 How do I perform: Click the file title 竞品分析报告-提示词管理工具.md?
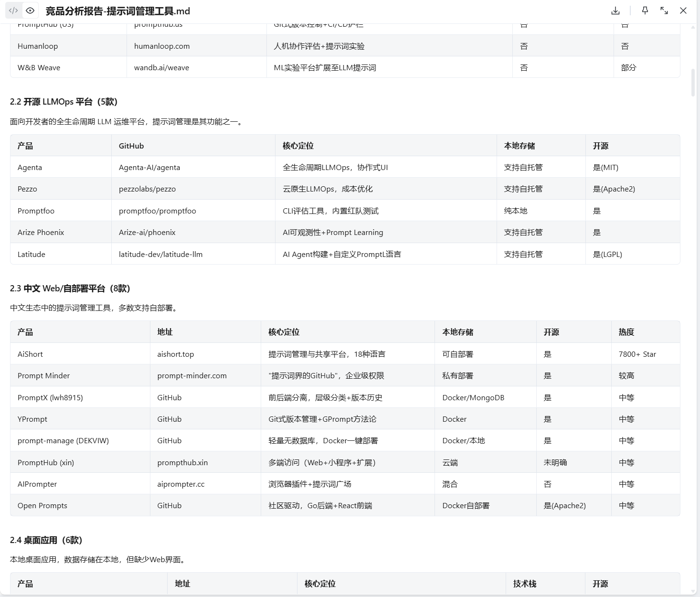(117, 11)
